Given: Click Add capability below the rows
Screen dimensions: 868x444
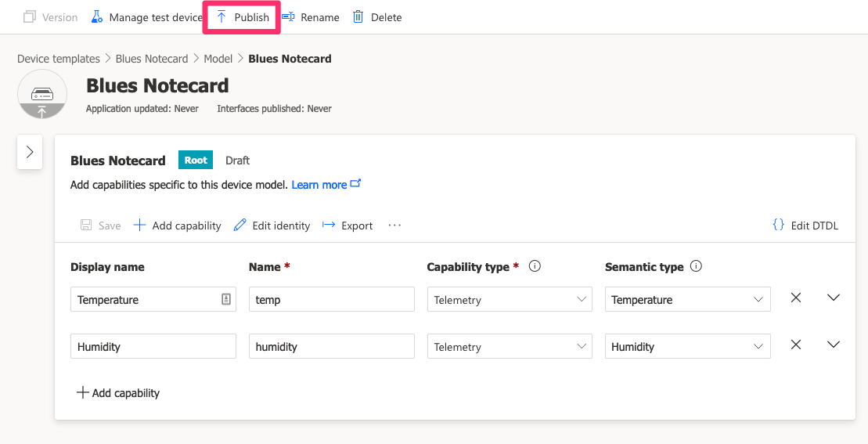Looking at the screenshot, I should pos(118,393).
